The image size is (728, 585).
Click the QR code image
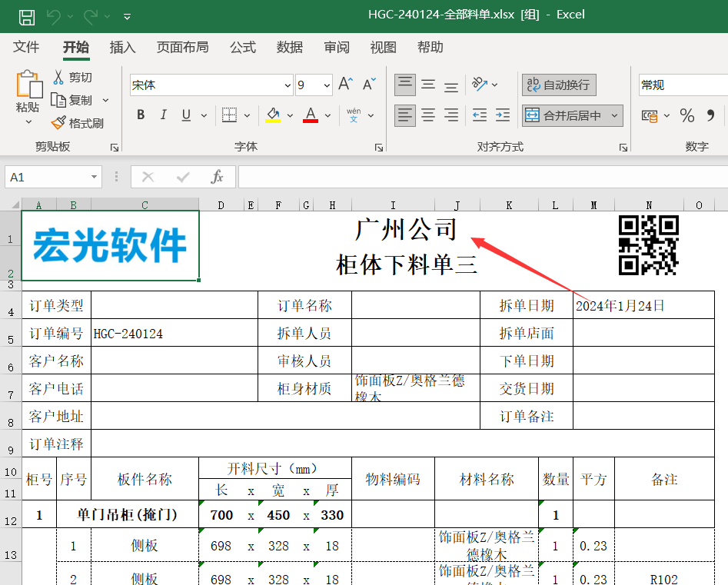point(649,245)
